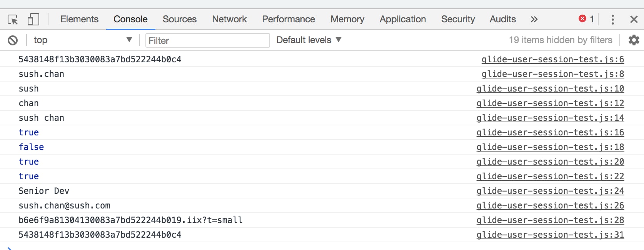Select the sush.chan@sush.com log message
Image resolution: width=644 pixels, height=250 pixels.
pos(64,205)
